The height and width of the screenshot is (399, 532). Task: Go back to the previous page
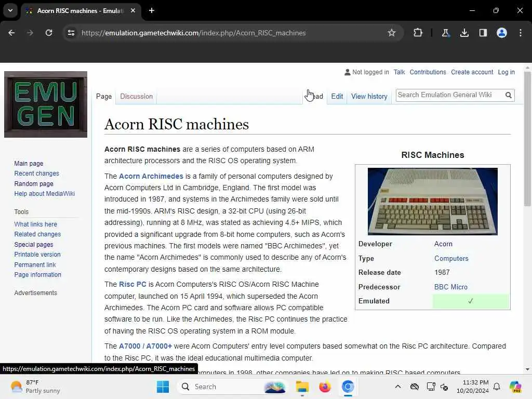point(11,33)
